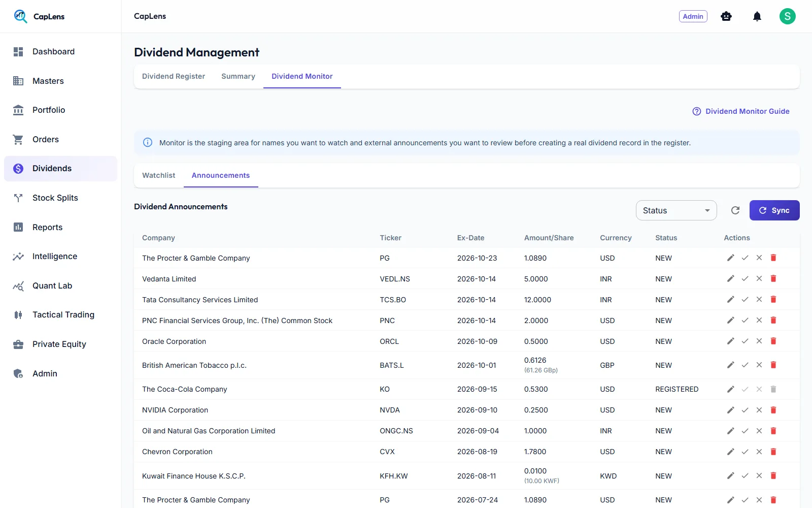The height and width of the screenshot is (508, 812).
Task: Click the refresh announcements icon
Action: 735,210
